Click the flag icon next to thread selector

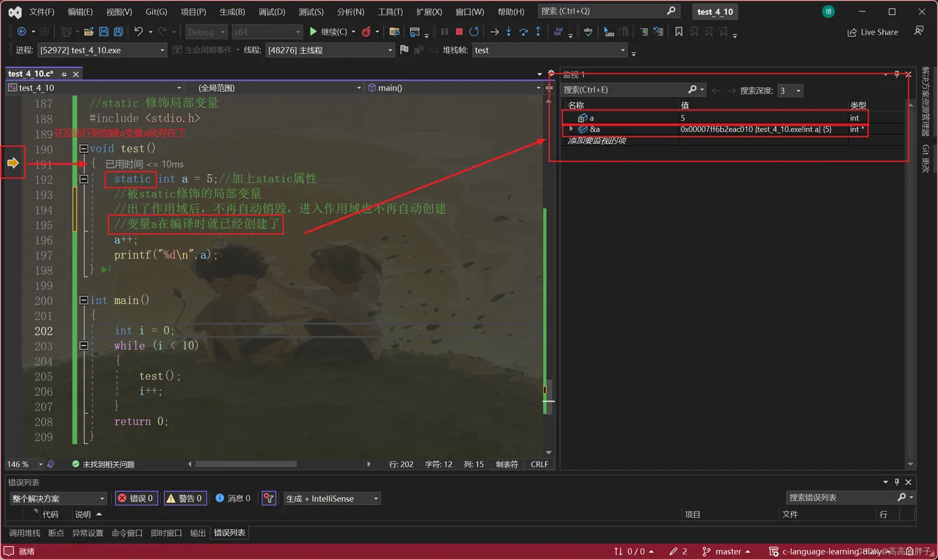coord(404,50)
